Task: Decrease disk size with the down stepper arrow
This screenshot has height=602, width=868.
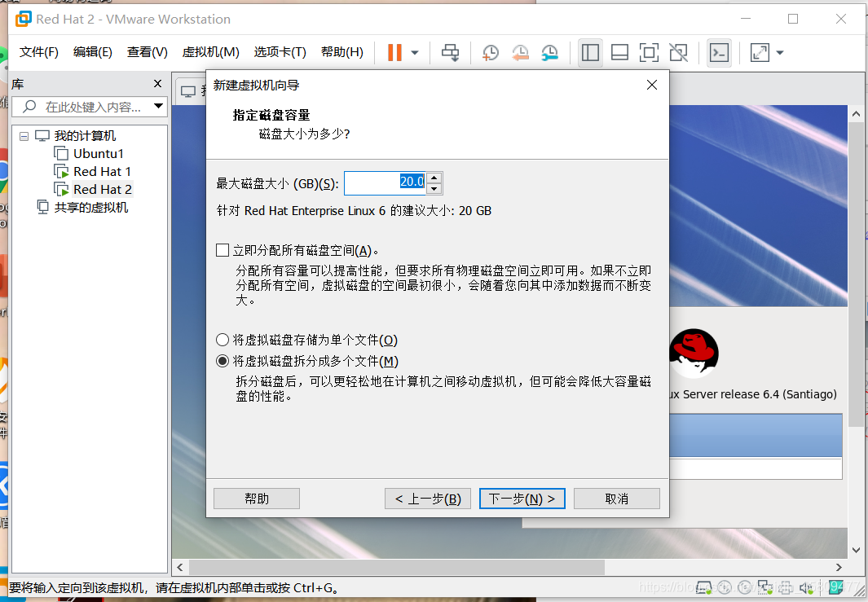Action: pyautogui.click(x=434, y=189)
